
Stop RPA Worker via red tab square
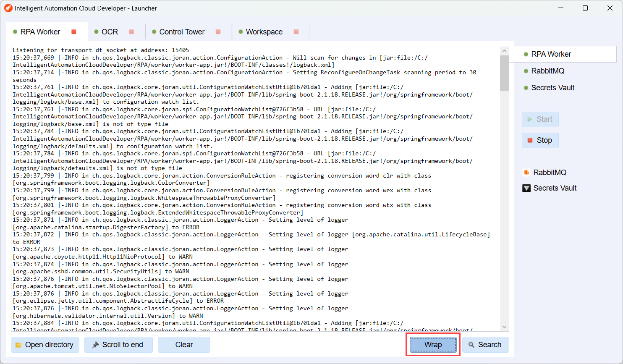pyautogui.click(x=74, y=32)
